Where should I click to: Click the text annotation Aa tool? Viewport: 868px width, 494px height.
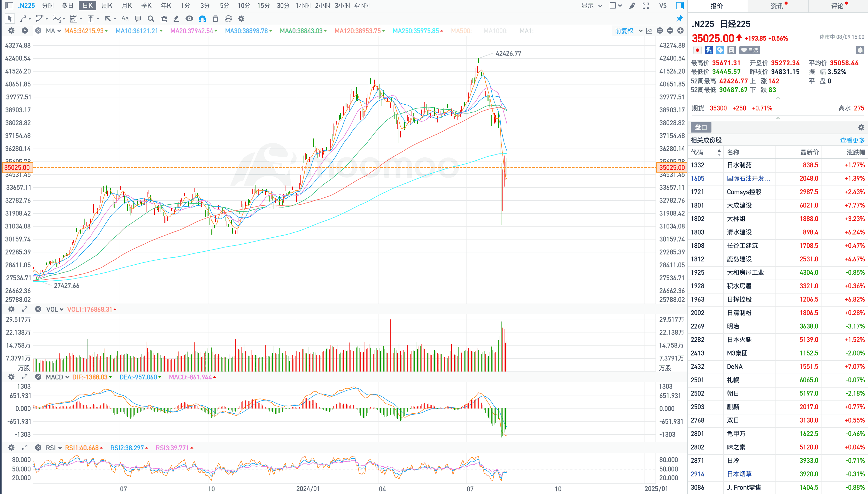click(x=125, y=19)
